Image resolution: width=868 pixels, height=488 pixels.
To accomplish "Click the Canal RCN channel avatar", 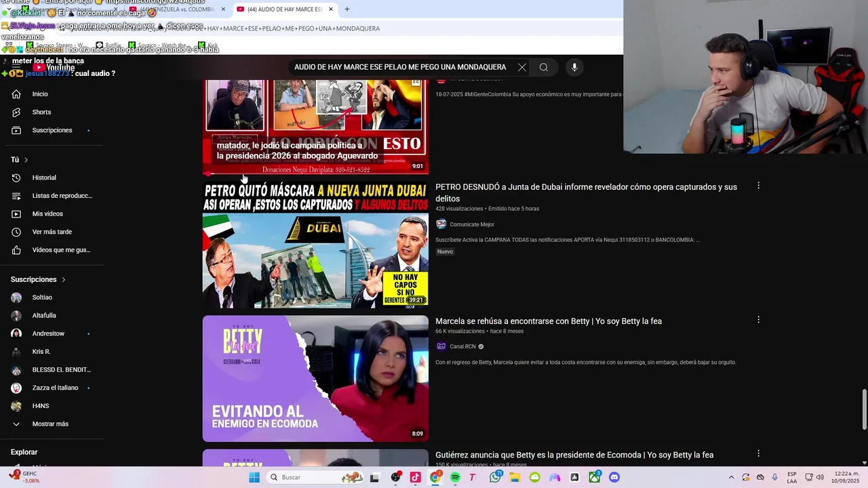I will (x=441, y=346).
